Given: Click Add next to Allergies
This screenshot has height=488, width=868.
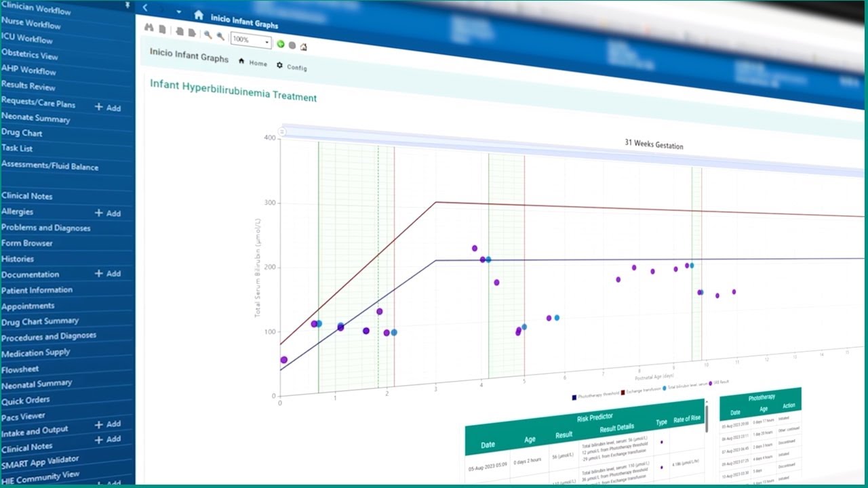Looking at the screenshot, I should coord(108,213).
